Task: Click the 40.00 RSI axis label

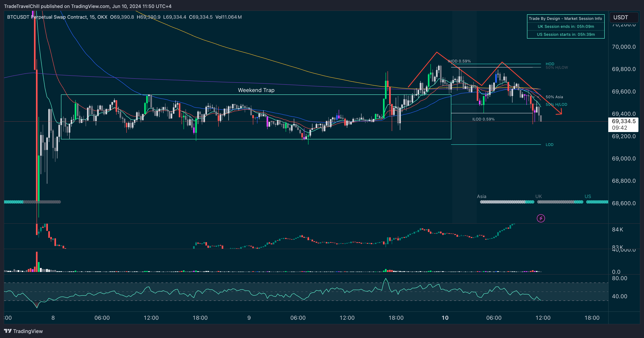Action: click(619, 296)
